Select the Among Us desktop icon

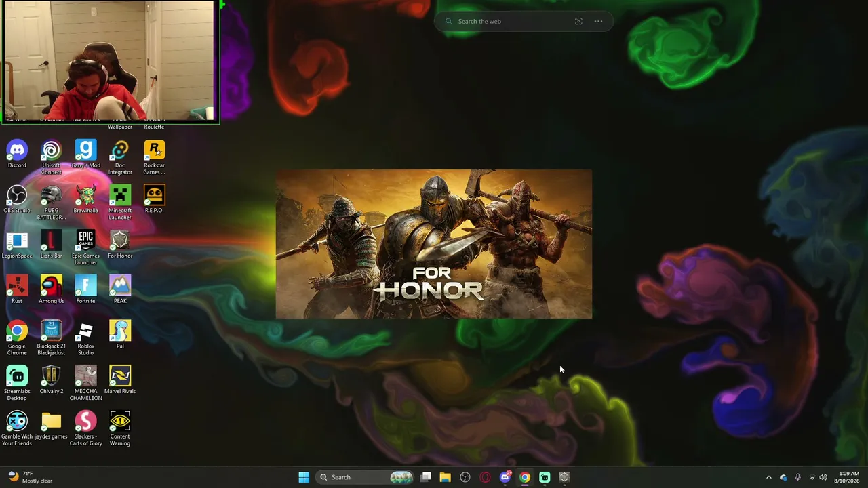[x=52, y=290]
